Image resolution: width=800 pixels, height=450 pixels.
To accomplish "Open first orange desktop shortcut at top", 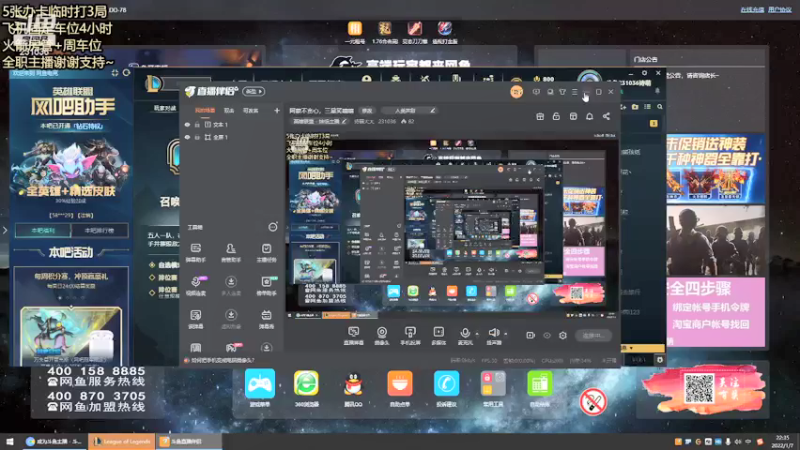I will pyautogui.click(x=355, y=32).
